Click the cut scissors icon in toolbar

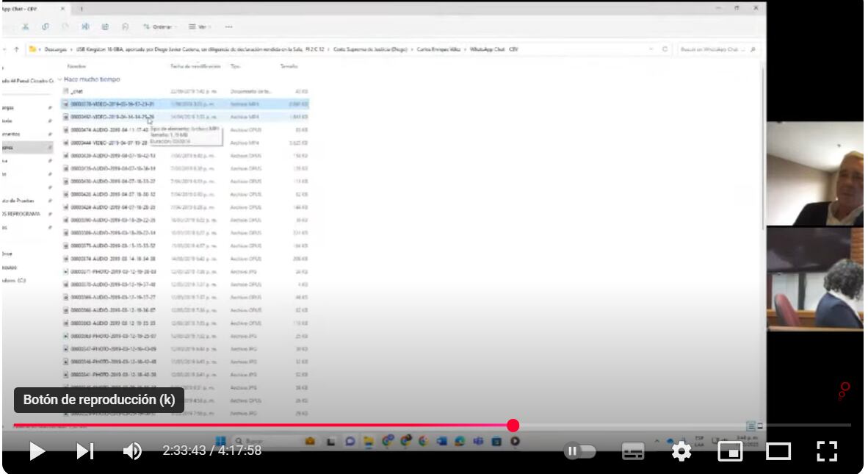coord(26,26)
